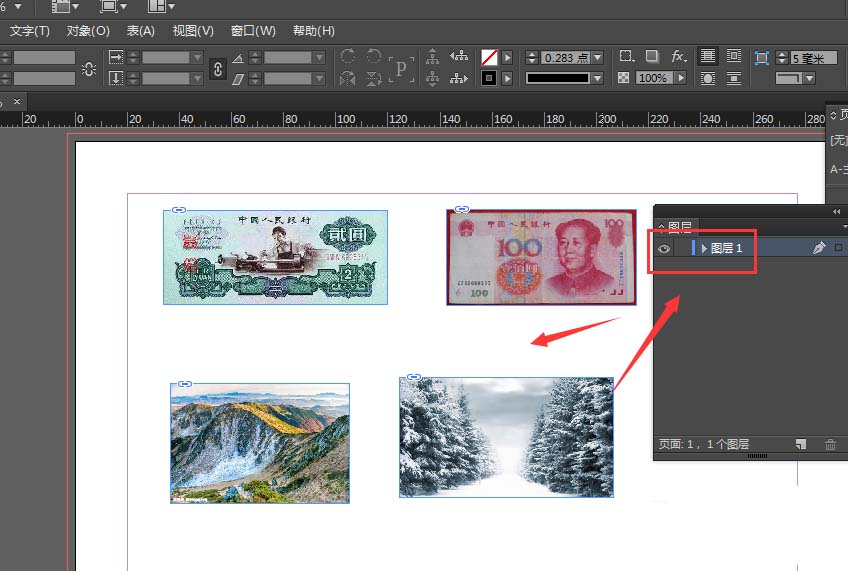Open the scale X percentage dropdown
The image size is (848, 571).
197,57
